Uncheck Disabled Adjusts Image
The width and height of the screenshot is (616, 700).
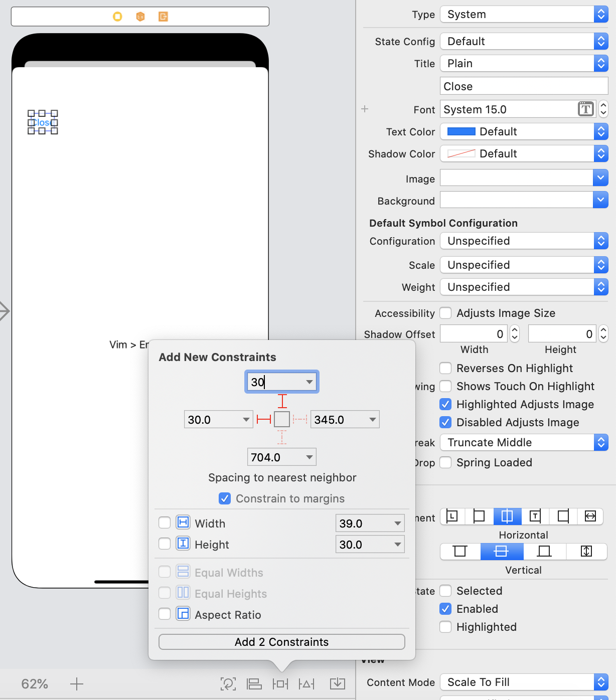pyautogui.click(x=445, y=422)
